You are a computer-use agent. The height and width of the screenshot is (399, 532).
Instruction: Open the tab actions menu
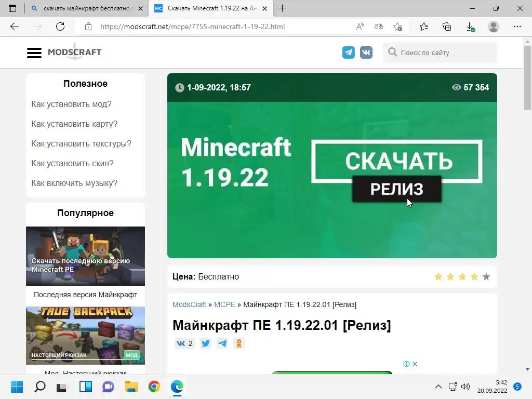12,8
